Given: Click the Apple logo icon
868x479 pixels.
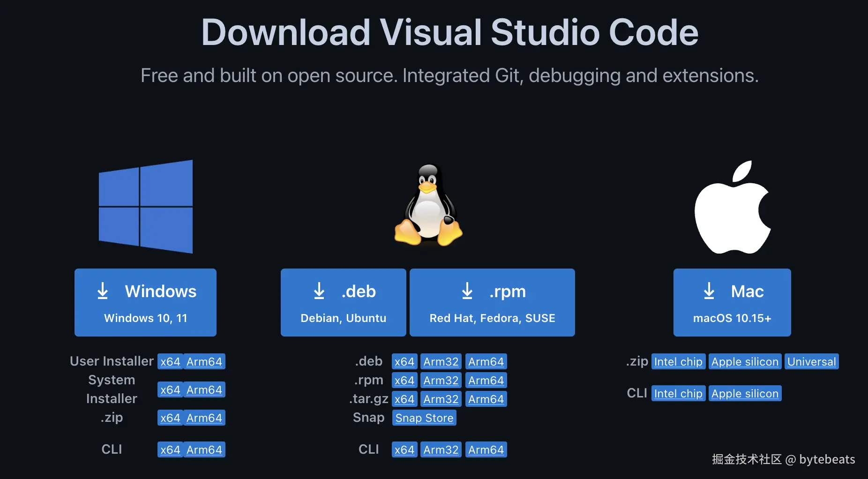Looking at the screenshot, I should pos(733,207).
